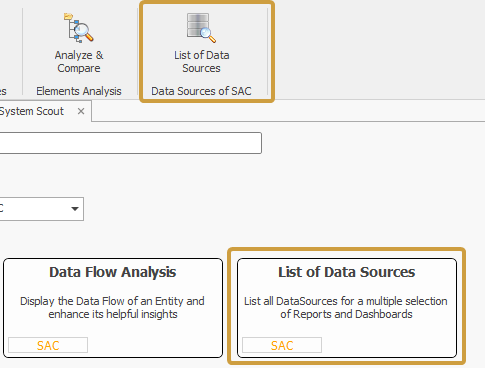Expand the system selection dropdown arrow
This screenshot has width=485, height=368.
(x=75, y=209)
